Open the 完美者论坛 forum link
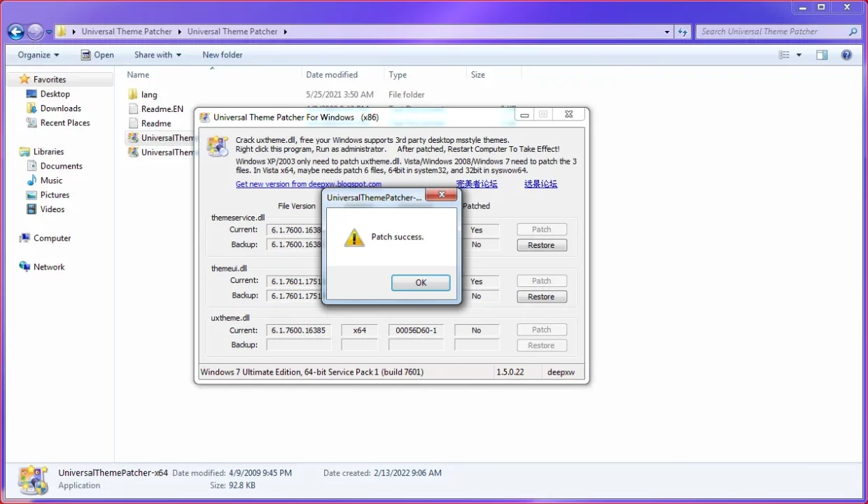This screenshot has height=504, width=868. 477,184
